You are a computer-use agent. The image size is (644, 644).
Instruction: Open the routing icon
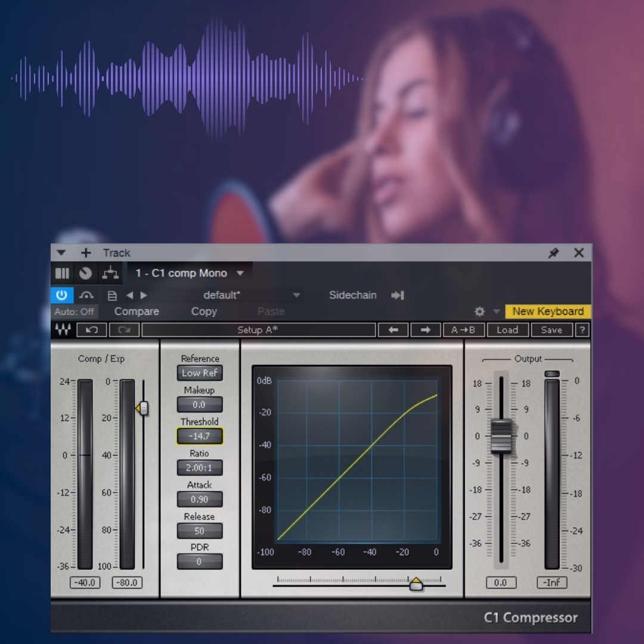click(110, 273)
